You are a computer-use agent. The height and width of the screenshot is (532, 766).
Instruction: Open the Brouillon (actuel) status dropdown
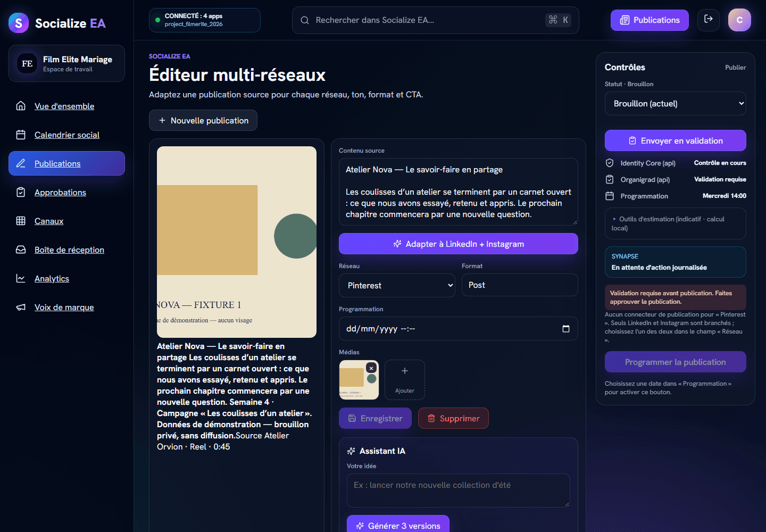click(676, 104)
